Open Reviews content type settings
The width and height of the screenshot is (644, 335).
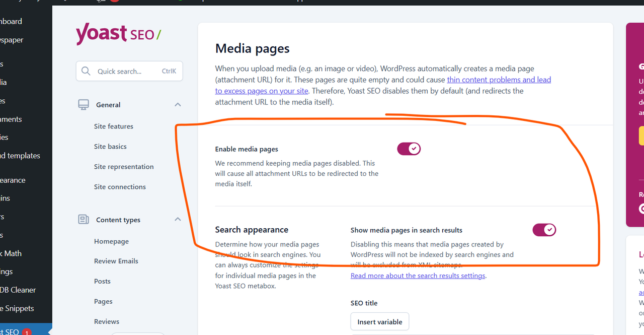[x=107, y=321]
